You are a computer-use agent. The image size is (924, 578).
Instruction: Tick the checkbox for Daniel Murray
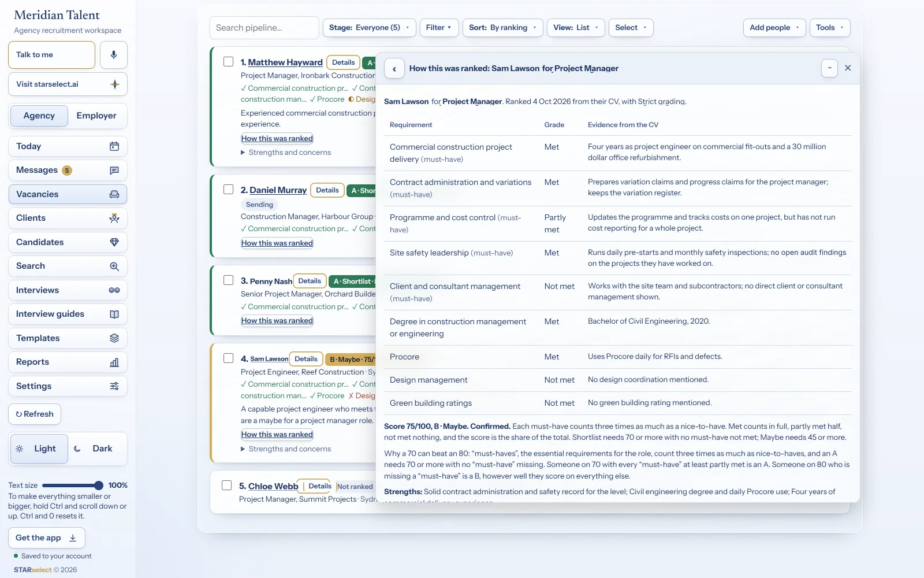coord(229,190)
